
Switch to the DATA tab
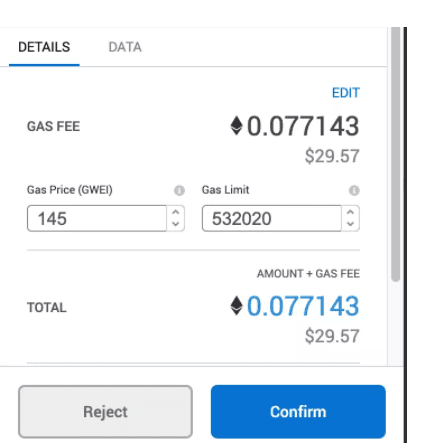point(125,47)
